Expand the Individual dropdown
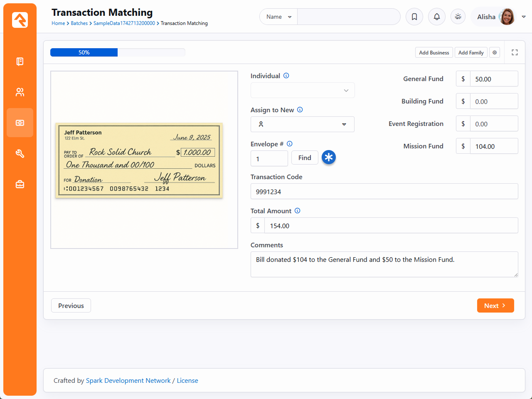 coord(303,90)
